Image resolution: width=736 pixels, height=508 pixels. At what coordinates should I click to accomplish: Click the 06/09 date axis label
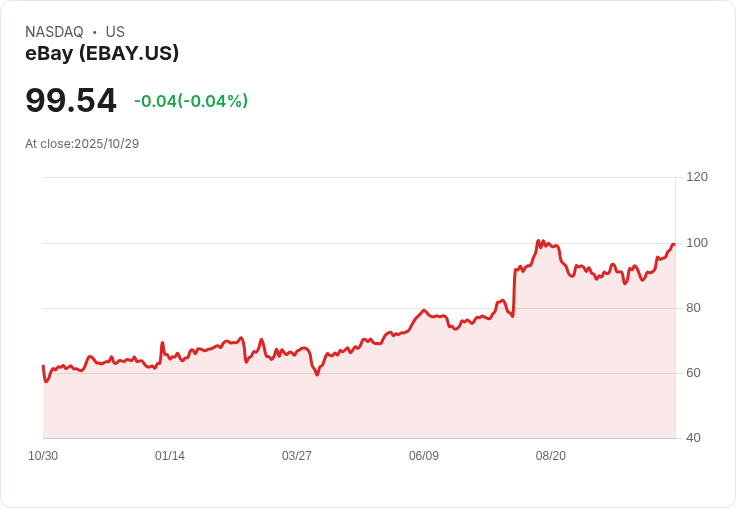point(424,456)
